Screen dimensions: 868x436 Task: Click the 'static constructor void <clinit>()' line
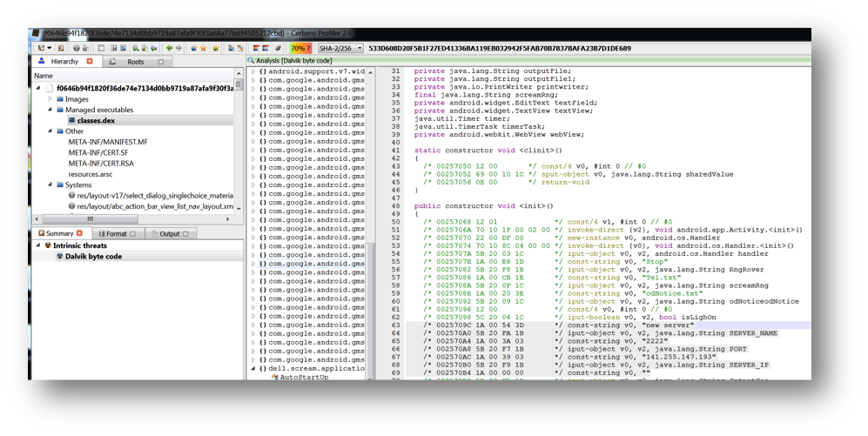point(488,151)
